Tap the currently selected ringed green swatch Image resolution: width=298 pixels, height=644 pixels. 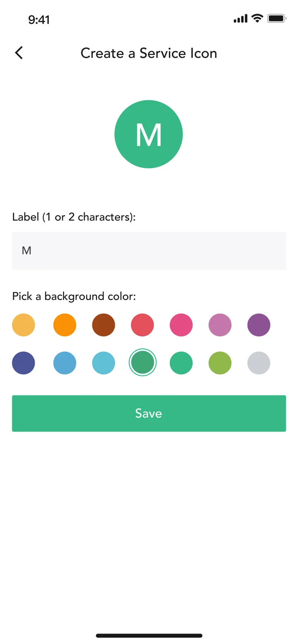pyautogui.click(x=142, y=363)
